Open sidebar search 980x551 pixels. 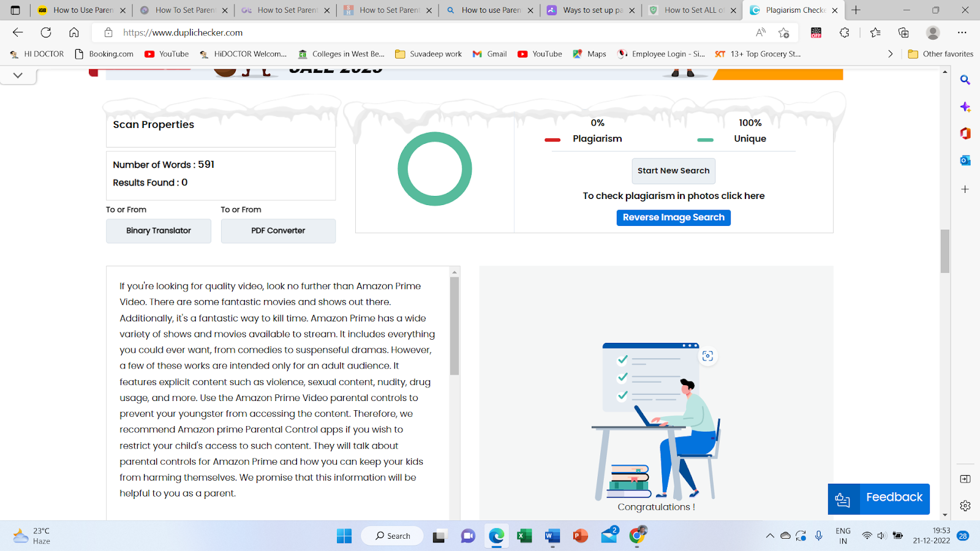[x=965, y=80]
